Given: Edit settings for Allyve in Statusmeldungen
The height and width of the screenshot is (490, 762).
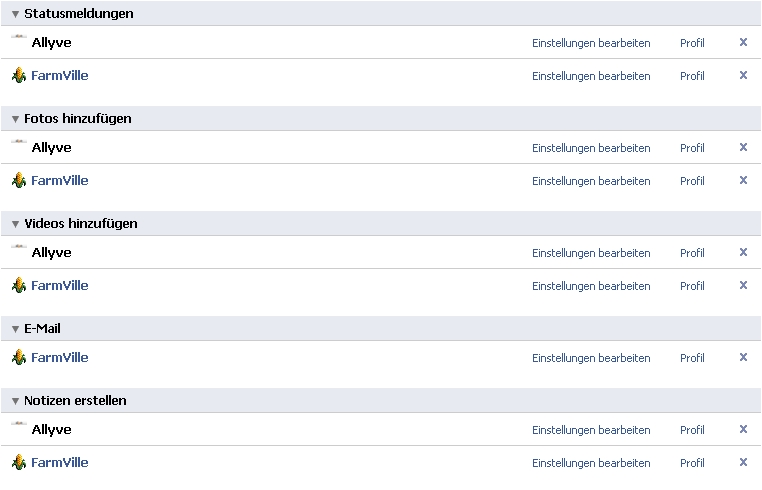Looking at the screenshot, I should pyautogui.click(x=591, y=43).
